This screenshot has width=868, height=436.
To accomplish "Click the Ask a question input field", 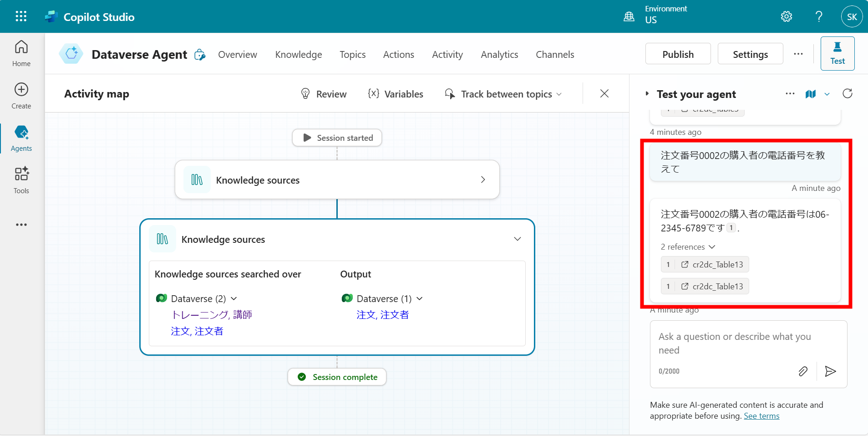I will (734, 343).
